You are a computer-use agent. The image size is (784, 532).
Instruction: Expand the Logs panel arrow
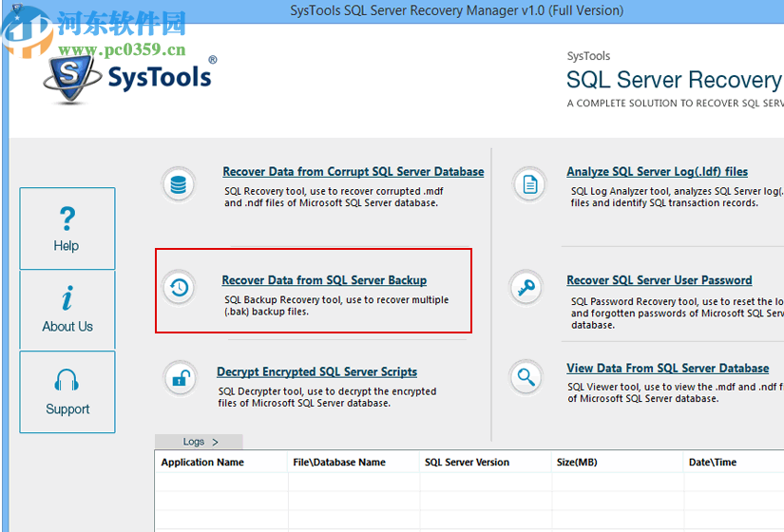[215, 442]
